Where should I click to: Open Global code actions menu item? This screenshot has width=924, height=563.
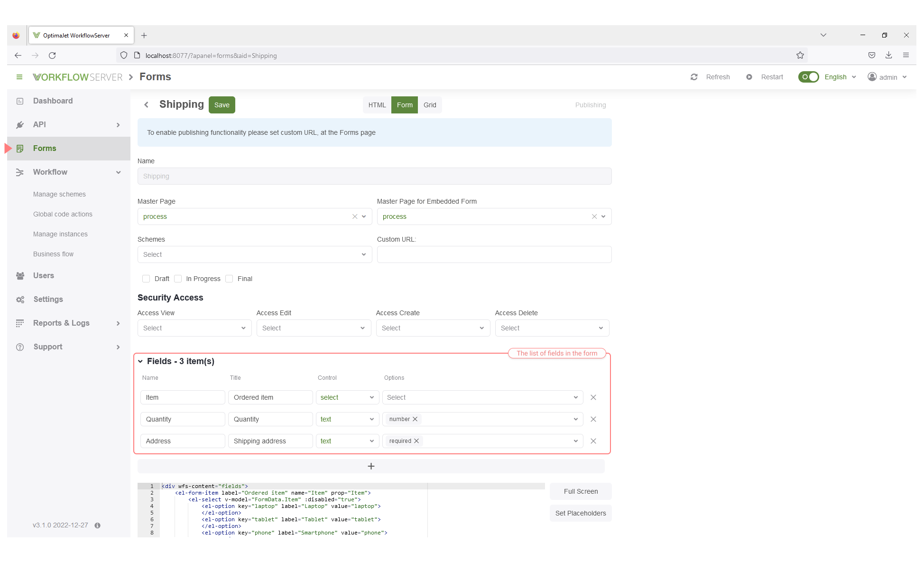pyautogui.click(x=63, y=214)
